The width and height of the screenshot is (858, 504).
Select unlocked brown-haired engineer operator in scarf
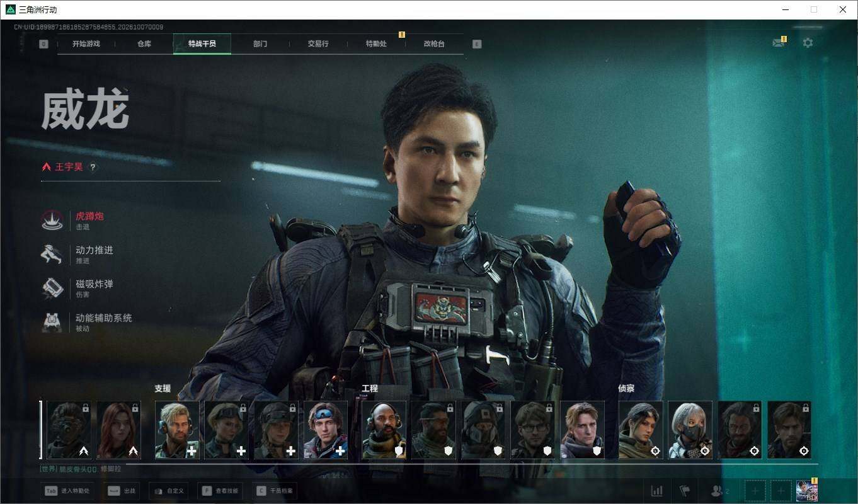coord(582,430)
